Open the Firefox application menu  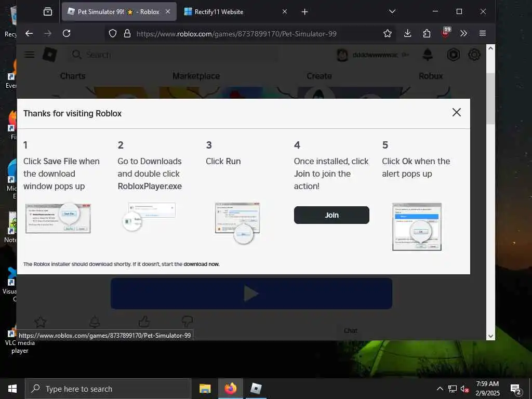483,33
